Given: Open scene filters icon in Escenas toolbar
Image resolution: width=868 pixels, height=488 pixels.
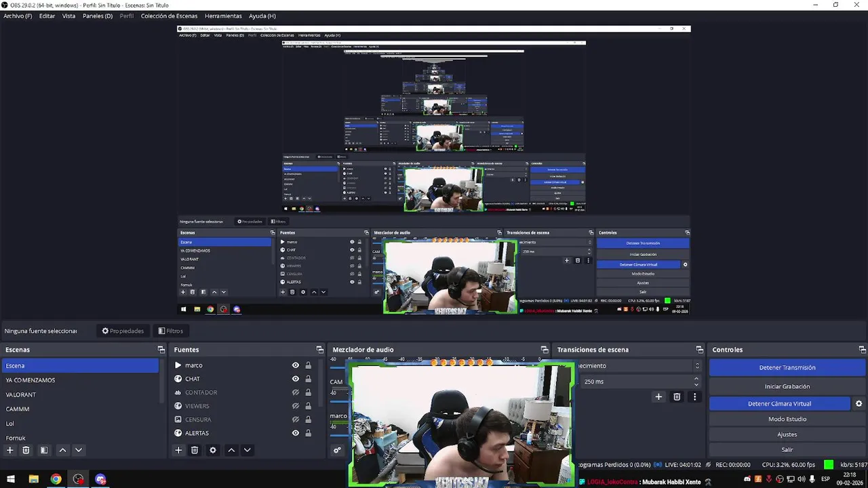Looking at the screenshot, I should point(43,450).
